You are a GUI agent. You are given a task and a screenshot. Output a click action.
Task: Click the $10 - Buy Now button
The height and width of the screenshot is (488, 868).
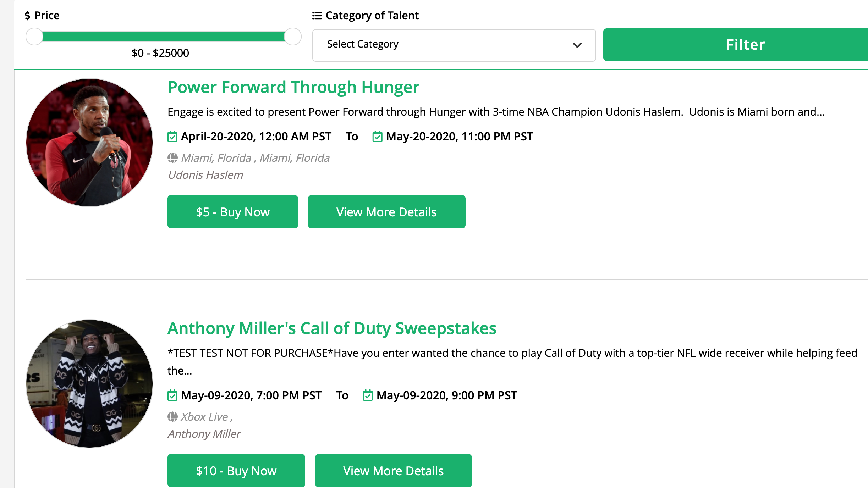236,471
